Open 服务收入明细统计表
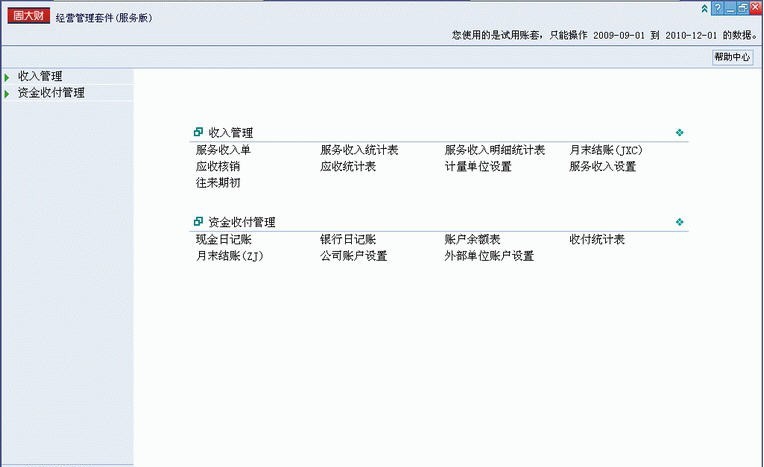The height and width of the screenshot is (467, 764). [495, 150]
